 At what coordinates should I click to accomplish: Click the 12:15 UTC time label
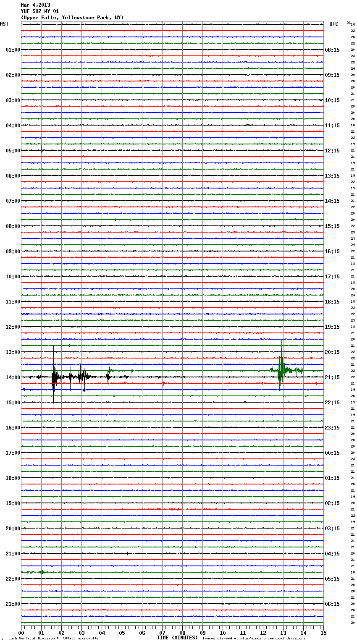click(332, 151)
